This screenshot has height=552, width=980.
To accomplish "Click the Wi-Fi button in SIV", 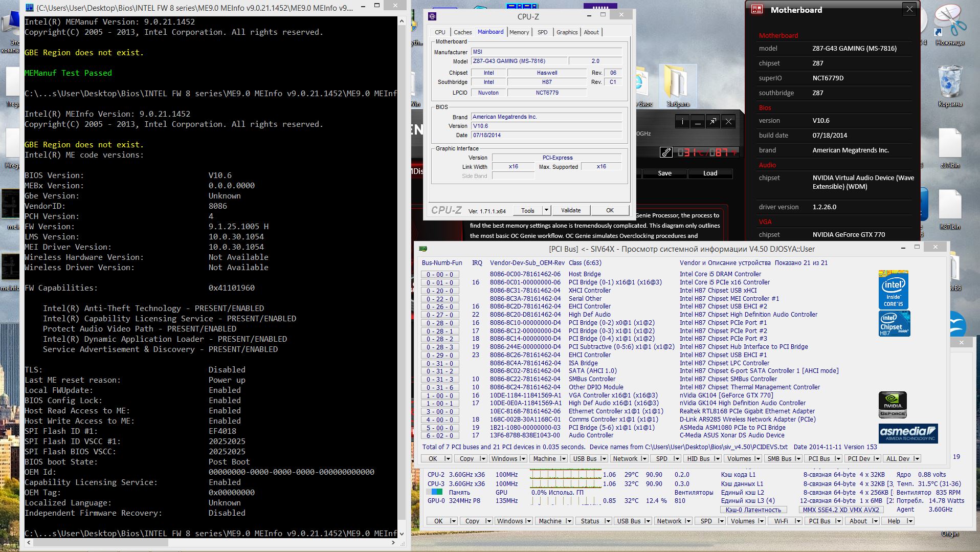I will pyautogui.click(x=781, y=521).
